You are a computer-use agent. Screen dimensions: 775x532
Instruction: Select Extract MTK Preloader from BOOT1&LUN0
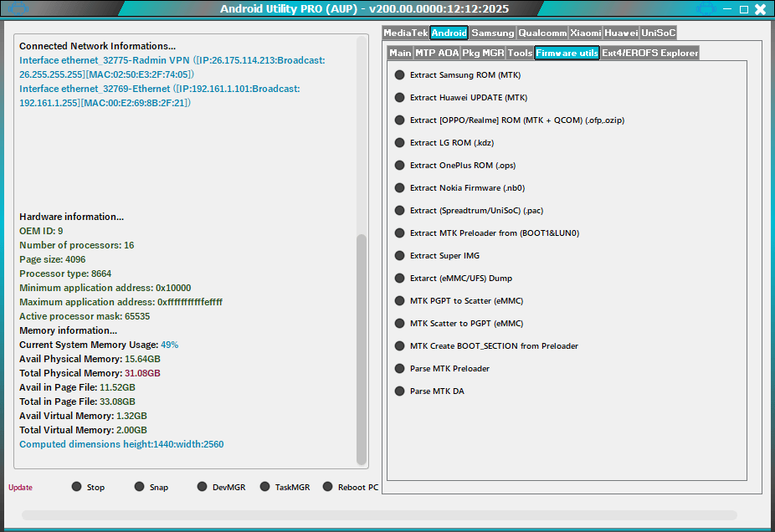coord(487,233)
